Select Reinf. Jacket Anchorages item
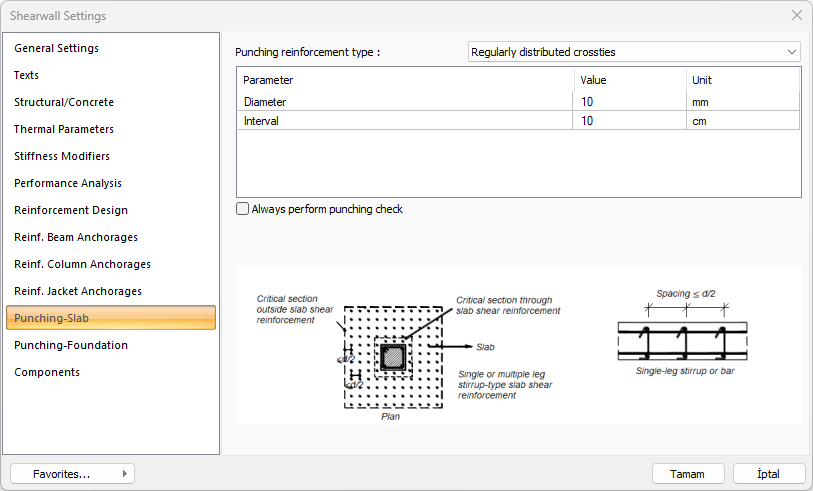Viewport: 813px width, 491px height. [78, 291]
